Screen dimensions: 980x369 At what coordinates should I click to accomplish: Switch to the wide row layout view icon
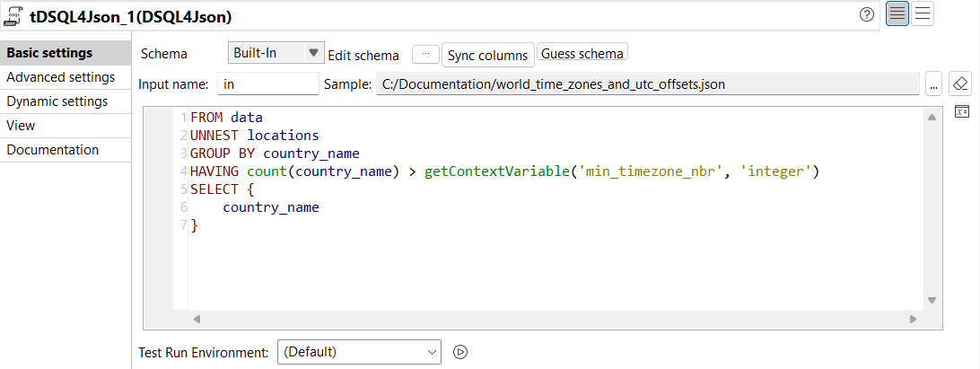click(923, 13)
